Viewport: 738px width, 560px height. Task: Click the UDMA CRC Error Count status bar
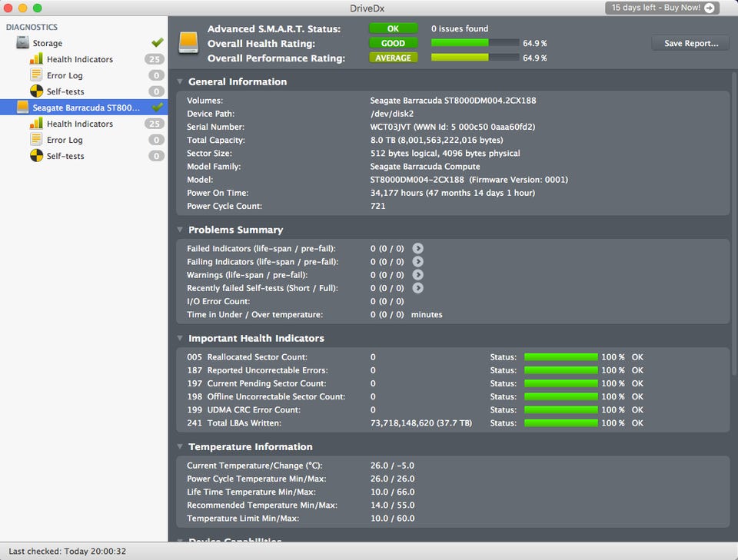point(561,409)
